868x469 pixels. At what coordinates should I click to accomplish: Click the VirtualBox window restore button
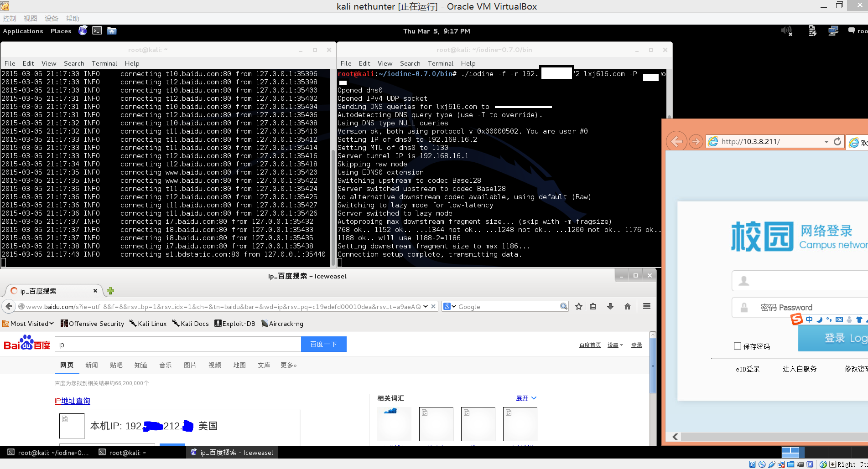(839, 5)
